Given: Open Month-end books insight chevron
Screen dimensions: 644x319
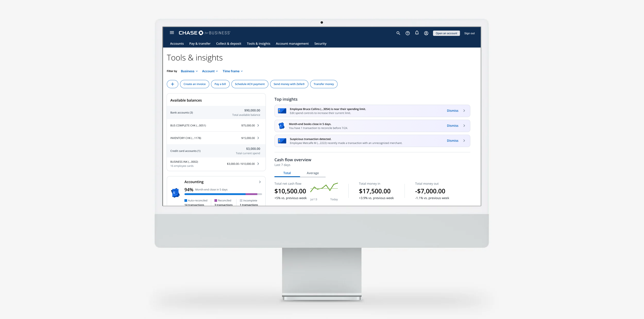Looking at the screenshot, I should pos(464,126).
